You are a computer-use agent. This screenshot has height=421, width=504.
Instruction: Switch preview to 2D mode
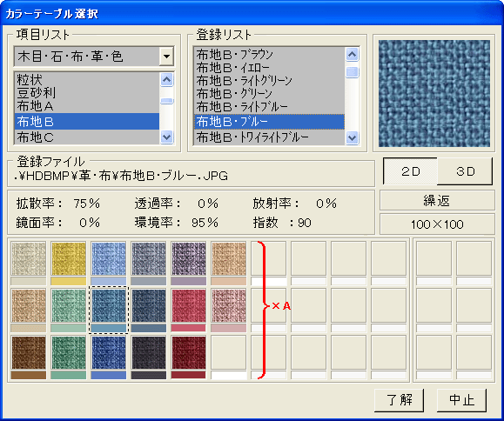pos(411,171)
